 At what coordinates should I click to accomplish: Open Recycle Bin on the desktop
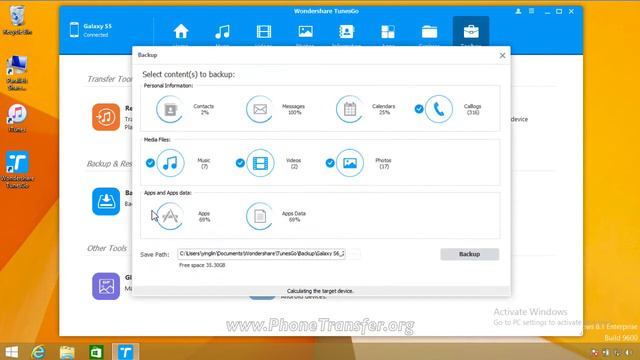coord(17,20)
